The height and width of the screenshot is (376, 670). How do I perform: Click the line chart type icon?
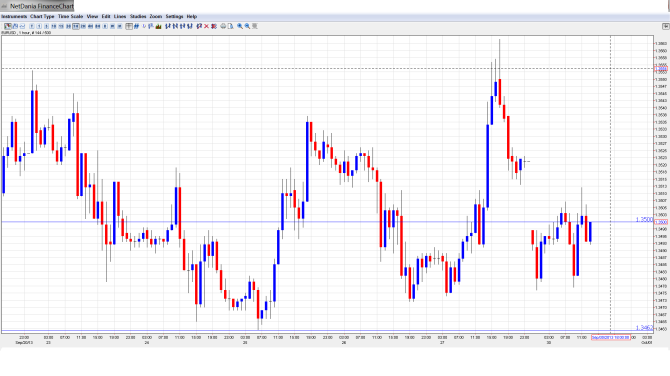[22, 26]
